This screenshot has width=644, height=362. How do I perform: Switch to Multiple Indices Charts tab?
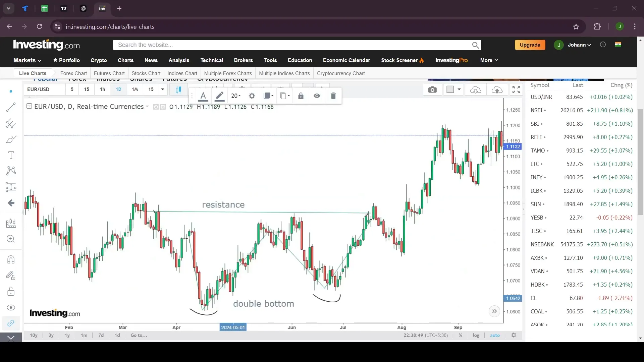(284, 73)
